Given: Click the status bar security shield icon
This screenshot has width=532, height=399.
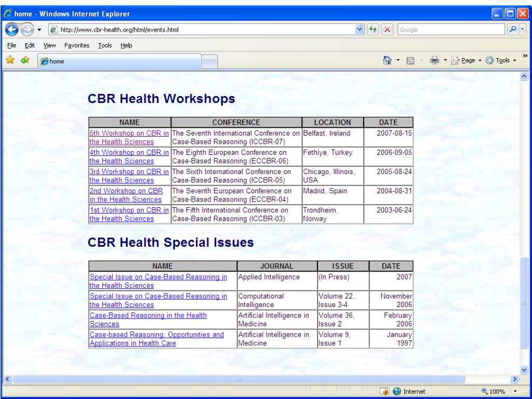Looking at the screenshot, I should pos(384,391).
